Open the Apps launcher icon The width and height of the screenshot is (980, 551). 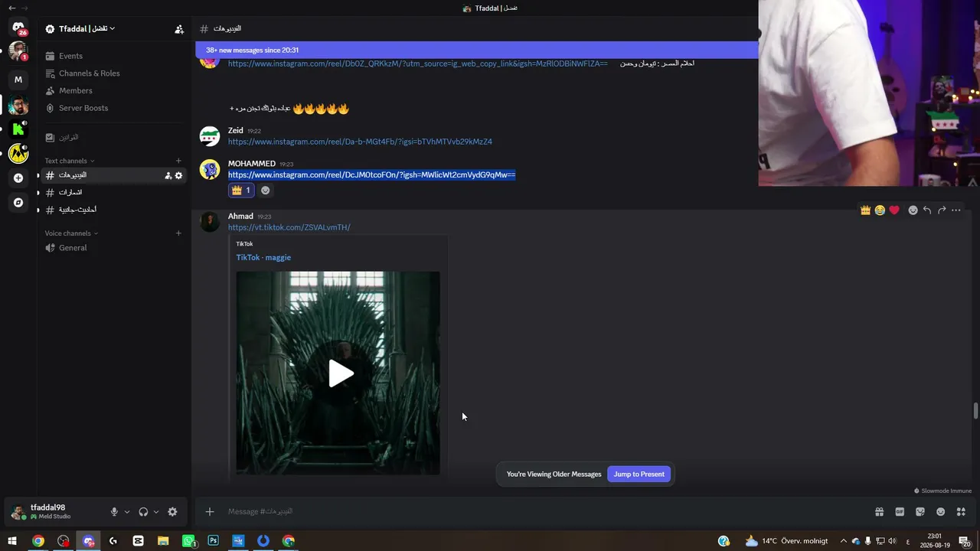(961, 512)
